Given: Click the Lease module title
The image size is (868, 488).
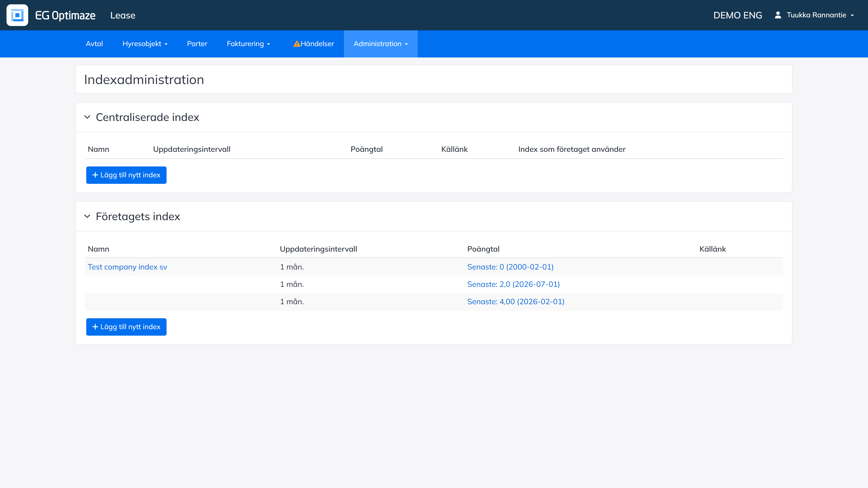Looking at the screenshot, I should tap(123, 15).
